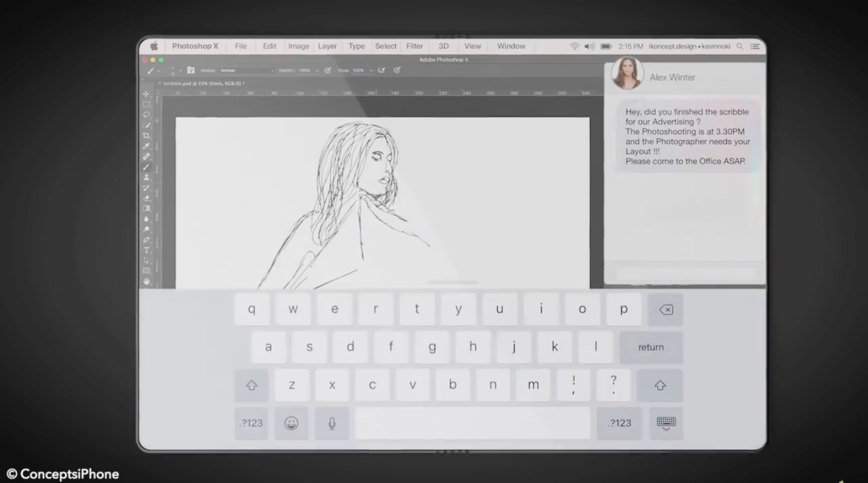Open Spotlight search magnifier icon
Viewport: 868px width, 483px height.
740,46
